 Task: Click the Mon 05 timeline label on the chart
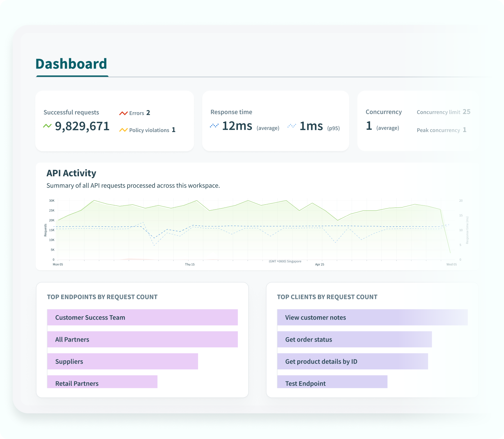click(58, 264)
